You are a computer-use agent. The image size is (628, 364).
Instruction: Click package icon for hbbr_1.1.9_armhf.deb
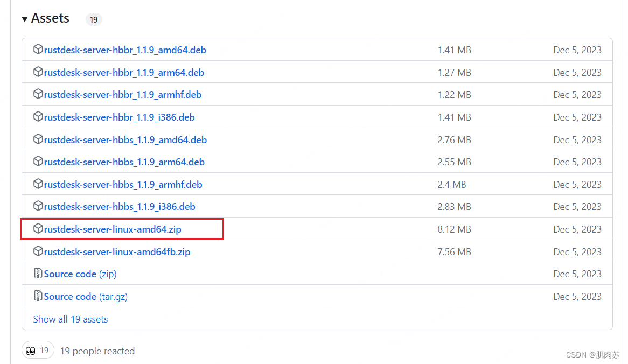click(38, 94)
